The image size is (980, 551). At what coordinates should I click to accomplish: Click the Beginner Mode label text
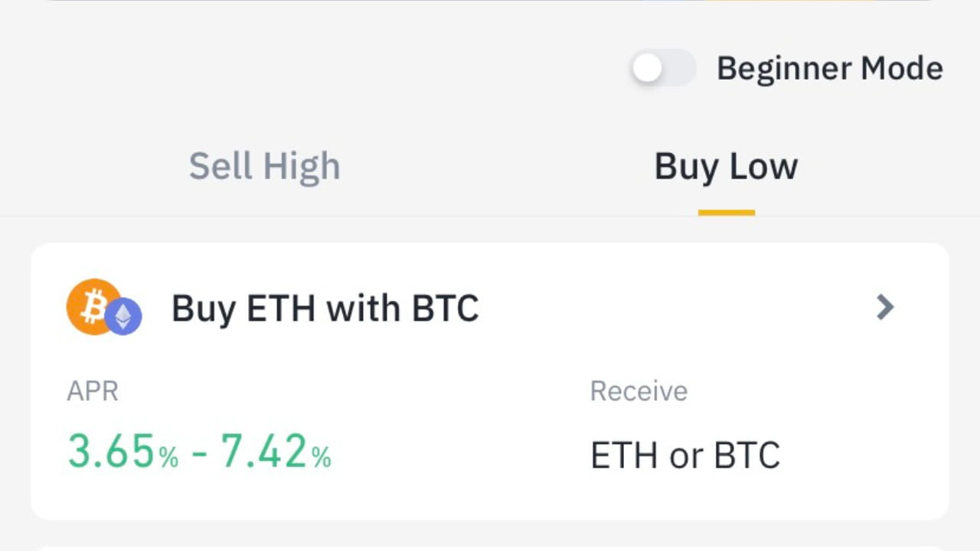[x=830, y=68]
